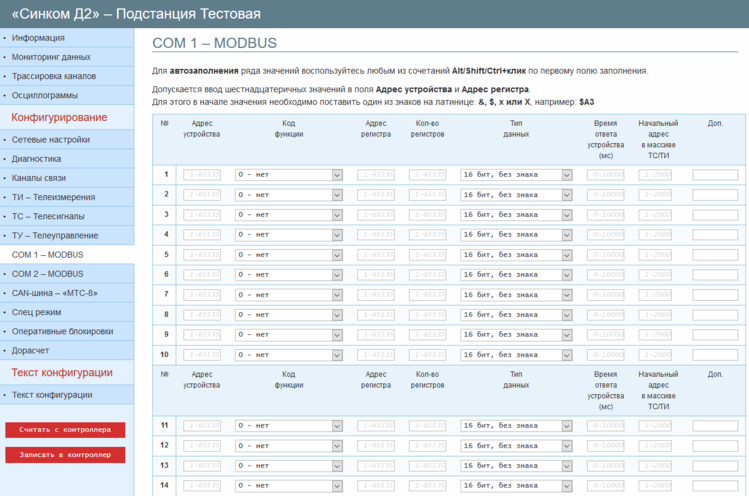Expand Код функции dropdown in row 1

(289, 174)
